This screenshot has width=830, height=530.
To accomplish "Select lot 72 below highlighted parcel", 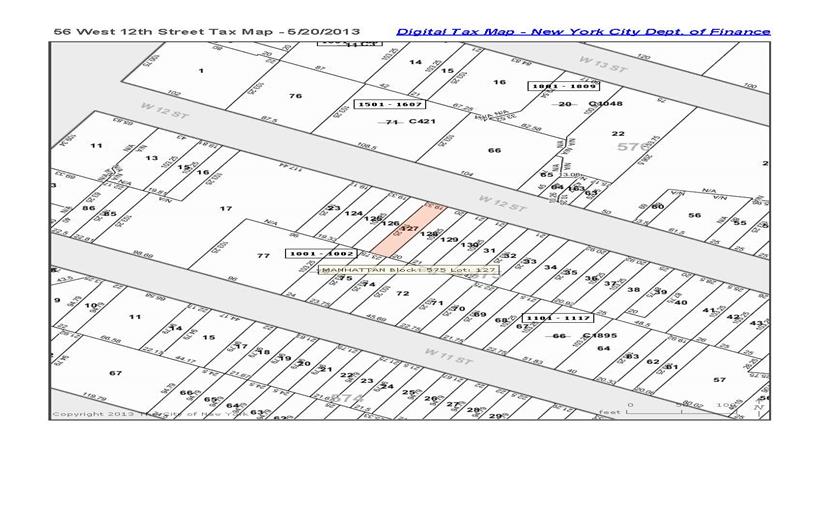I will [x=402, y=294].
